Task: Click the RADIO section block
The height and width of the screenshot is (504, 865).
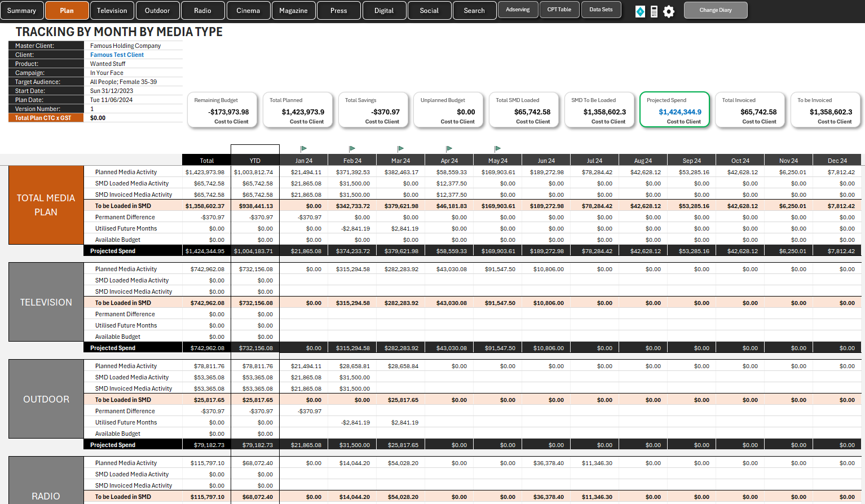Action: [x=46, y=480]
